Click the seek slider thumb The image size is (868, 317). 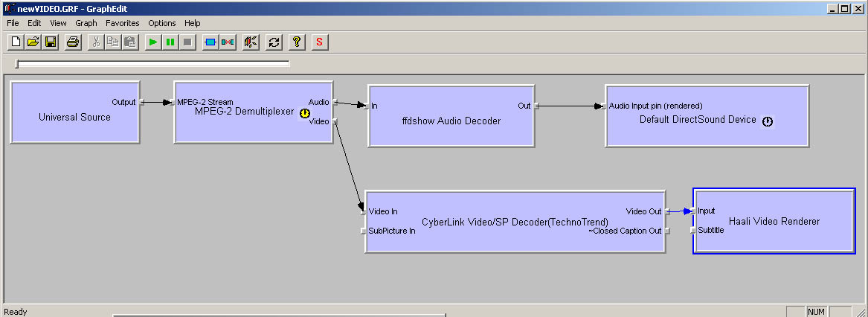click(x=16, y=64)
